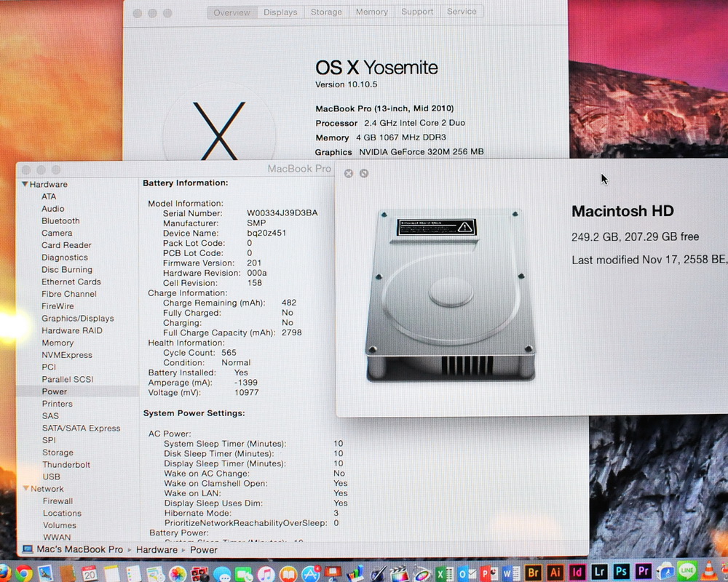Collapse the Network section in sidebar
Viewport: 728px width, 582px height.
(26, 489)
